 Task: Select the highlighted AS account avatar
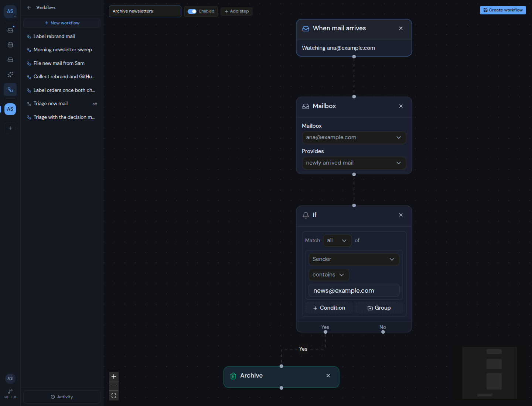[10, 109]
